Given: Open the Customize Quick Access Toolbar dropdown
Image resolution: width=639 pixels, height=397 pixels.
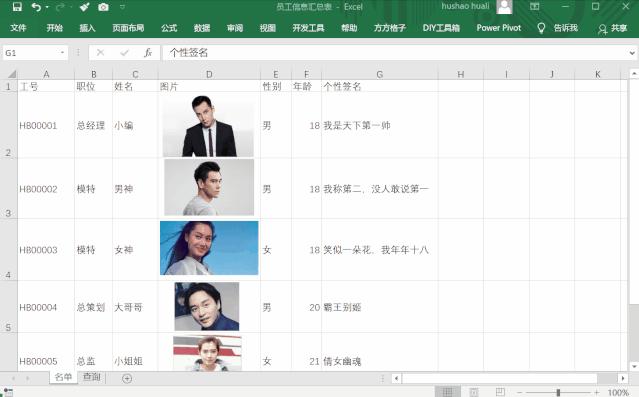Looking at the screenshot, I should tap(122, 7).
